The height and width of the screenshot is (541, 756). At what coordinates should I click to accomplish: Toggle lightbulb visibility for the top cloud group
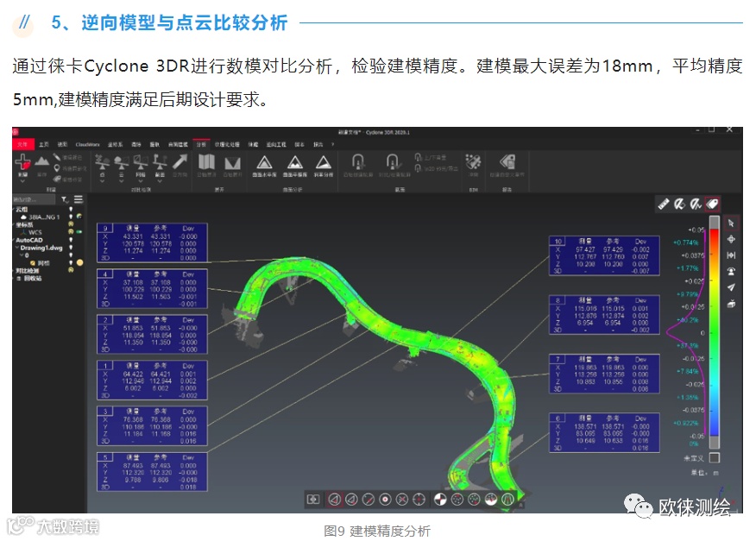[71, 210]
